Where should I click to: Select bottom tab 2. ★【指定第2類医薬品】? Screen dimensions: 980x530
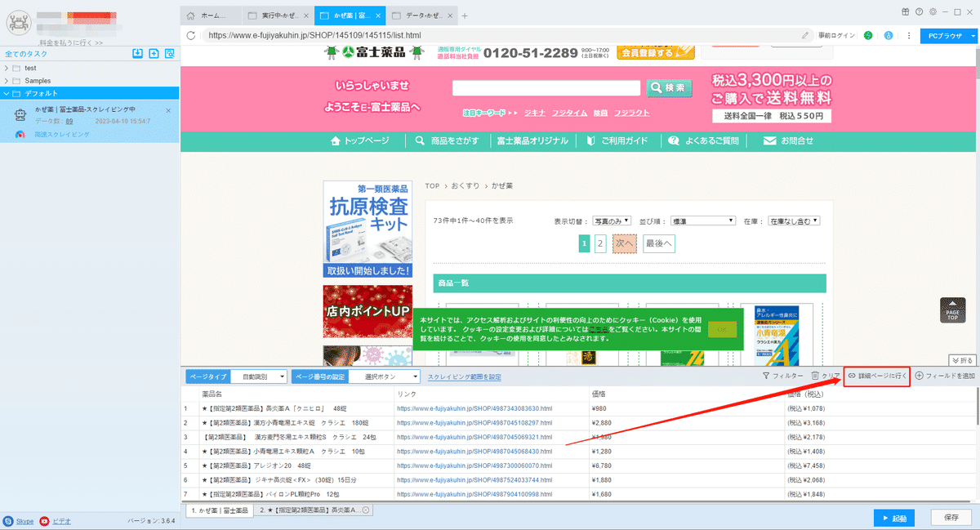point(313,510)
